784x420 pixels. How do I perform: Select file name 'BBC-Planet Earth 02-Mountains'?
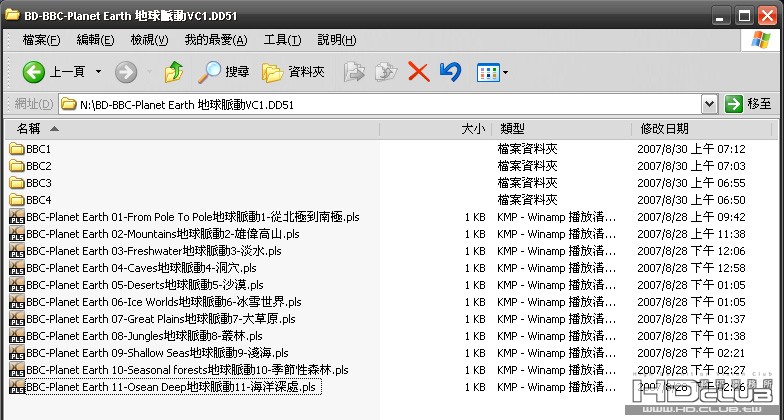pos(163,234)
